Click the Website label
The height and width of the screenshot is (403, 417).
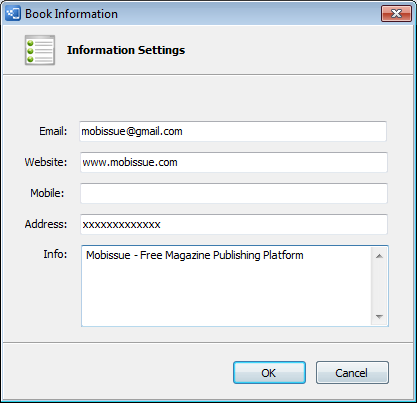tap(46, 162)
